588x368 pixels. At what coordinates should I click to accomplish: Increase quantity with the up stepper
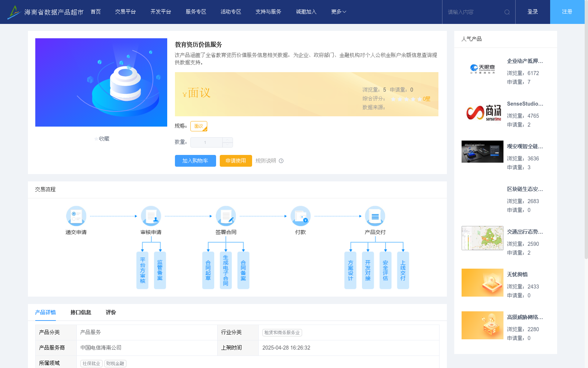coord(227,140)
